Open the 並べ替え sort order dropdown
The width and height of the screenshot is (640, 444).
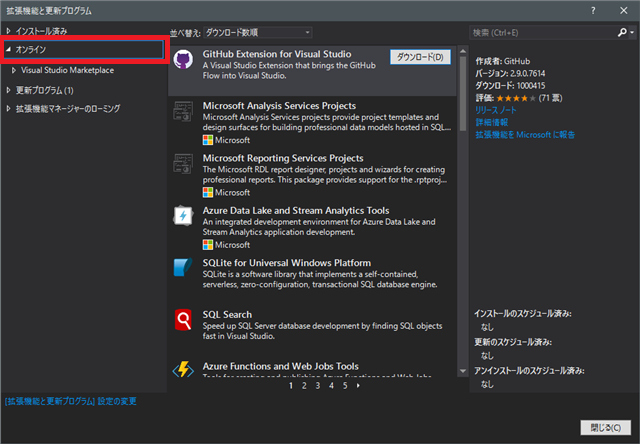pos(258,32)
